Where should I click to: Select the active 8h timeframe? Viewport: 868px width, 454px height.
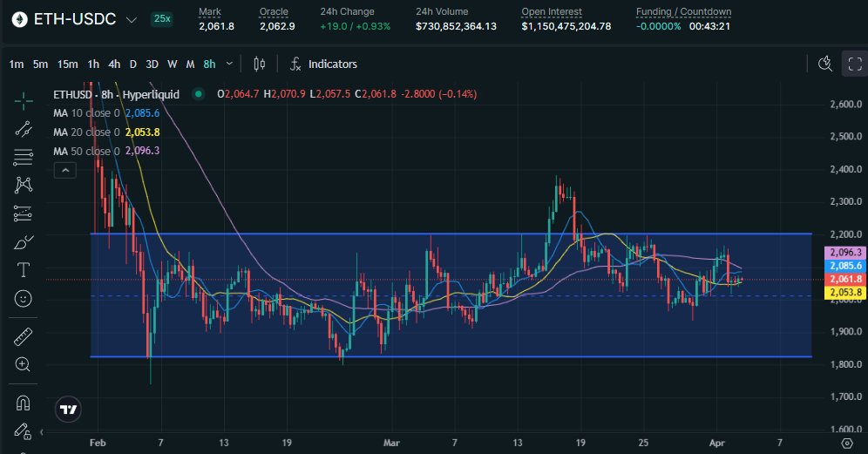(209, 64)
